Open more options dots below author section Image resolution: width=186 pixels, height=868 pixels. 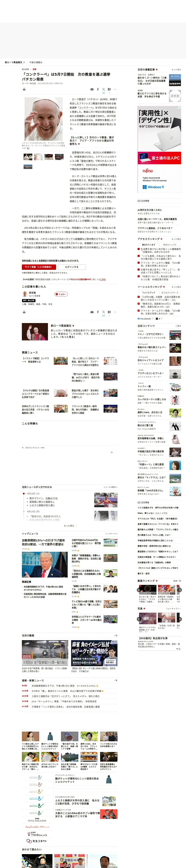coord(115,312)
